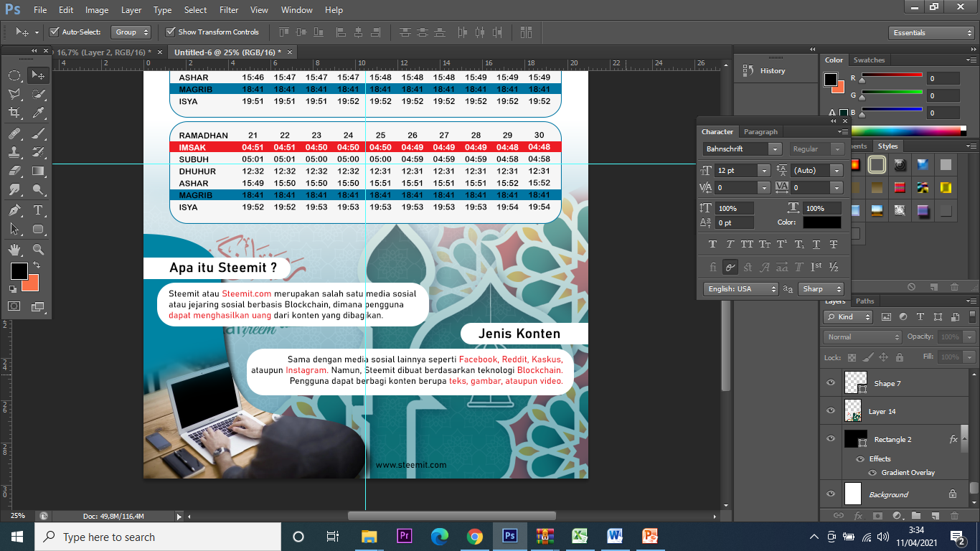Select the Crop tool

pos(14,113)
